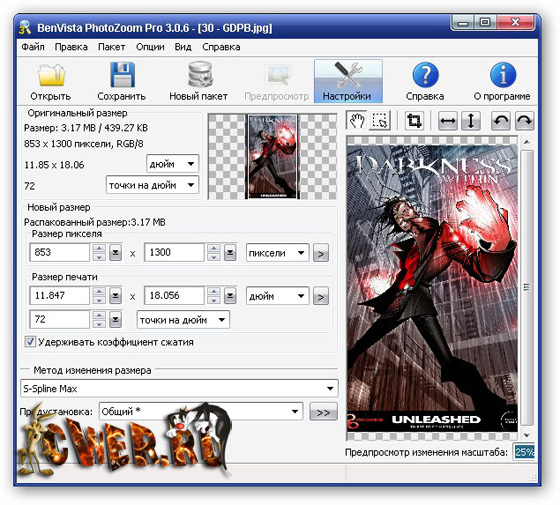Toggle Удерживать коэффициент сжатия checkbox
The height and width of the screenshot is (505, 560).
coord(30,341)
